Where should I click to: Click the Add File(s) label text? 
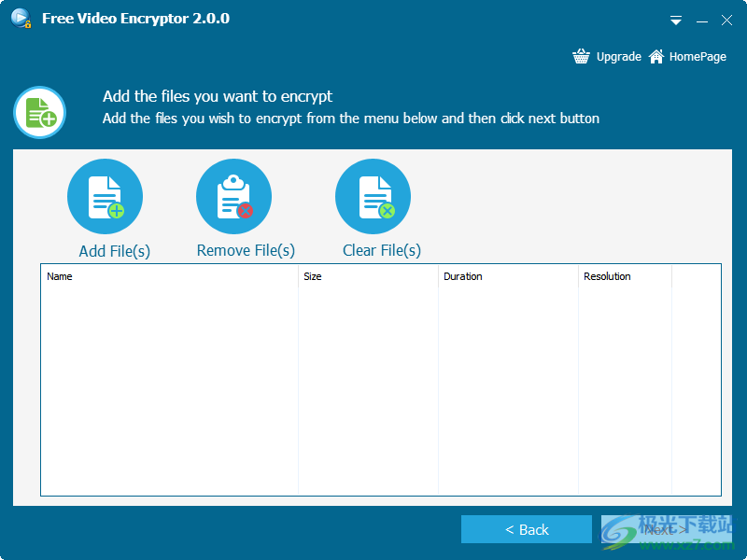click(114, 250)
